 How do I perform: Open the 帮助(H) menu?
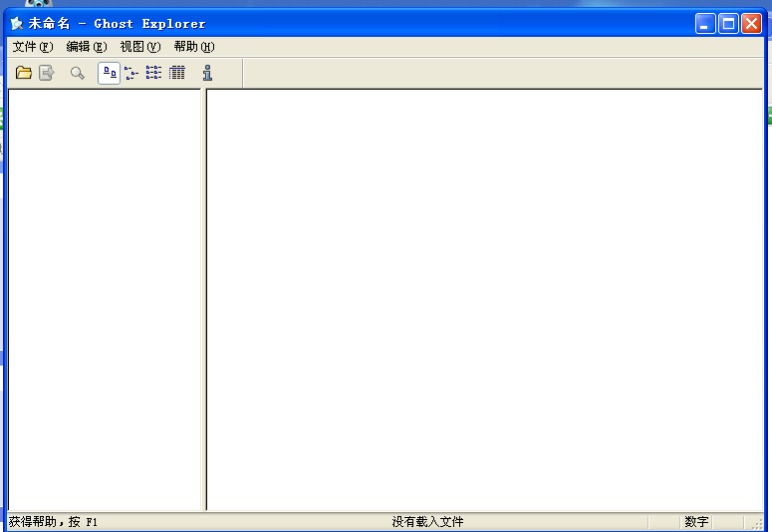pyautogui.click(x=194, y=47)
